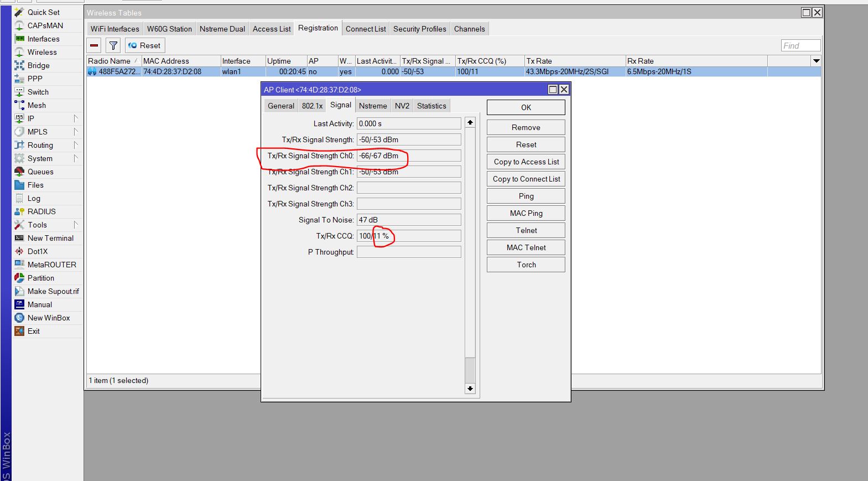Image resolution: width=868 pixels, height=481 pixels.
Task: Open the filter funnel in Wireless Tables
Action: [x=113, y=45]
